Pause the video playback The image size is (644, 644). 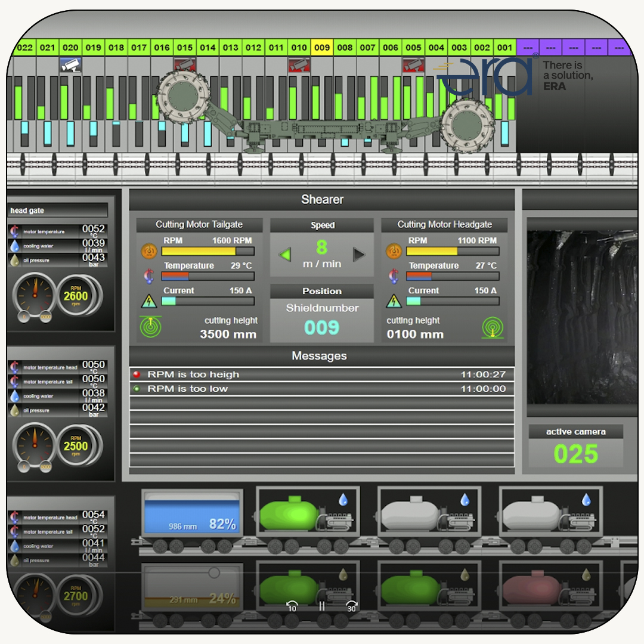(x=321, y=606)
